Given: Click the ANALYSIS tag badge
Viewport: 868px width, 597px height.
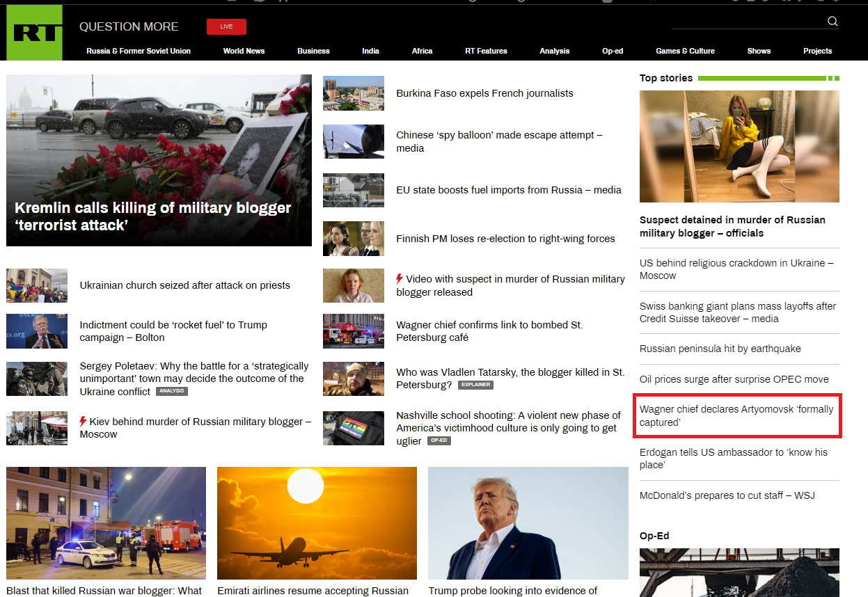Looking at the screenshot, I should tap(172, 391).
